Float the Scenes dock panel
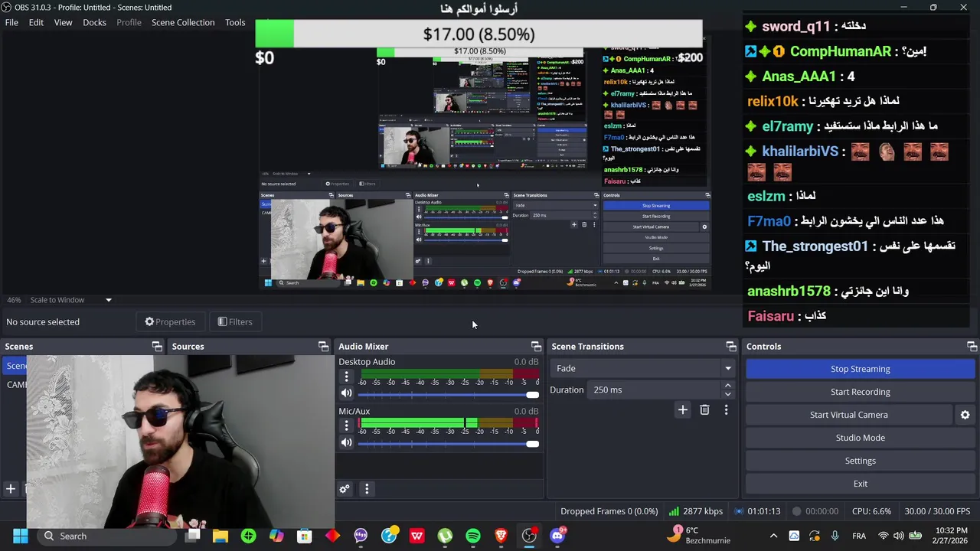Screen dimensions: 980x551 (x=157, y=347)
